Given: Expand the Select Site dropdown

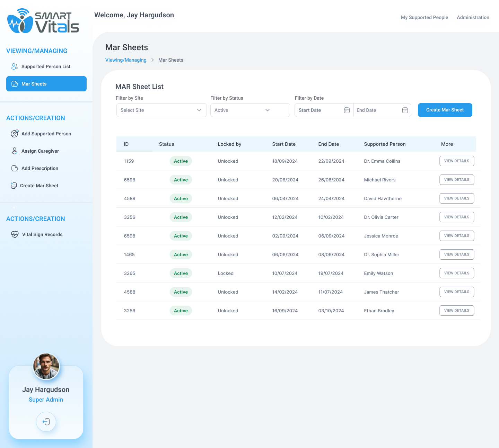Looking at the screenshot, I should coord(161,110).
